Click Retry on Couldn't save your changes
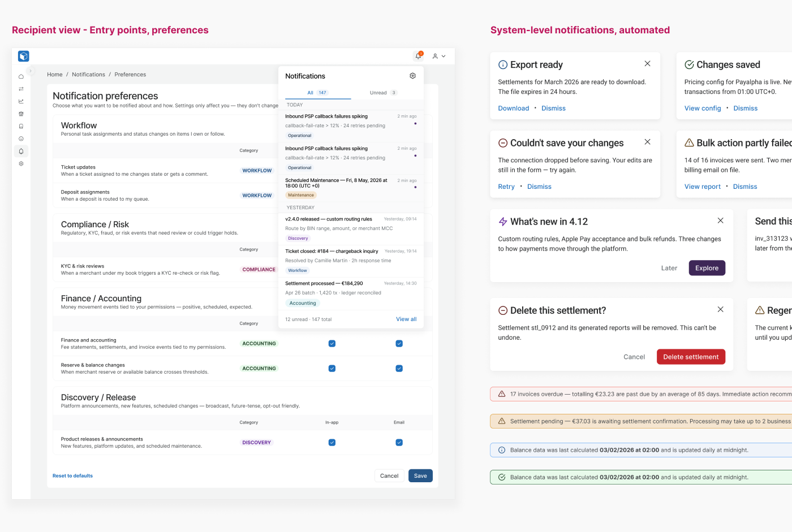The height and width of the screenshot is (532, 792). [x=506, y=187]
